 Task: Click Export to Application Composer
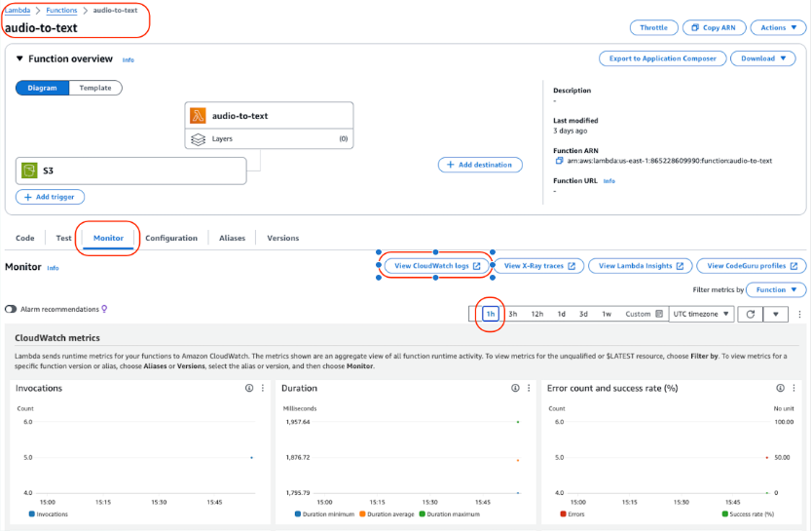662,58
